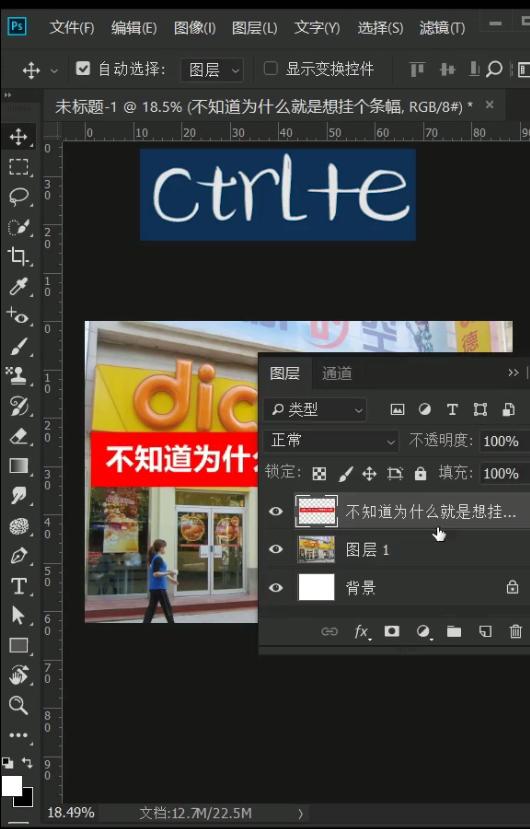Select the Lasso tool
This screenshot has width=530, height=829.
19,197
